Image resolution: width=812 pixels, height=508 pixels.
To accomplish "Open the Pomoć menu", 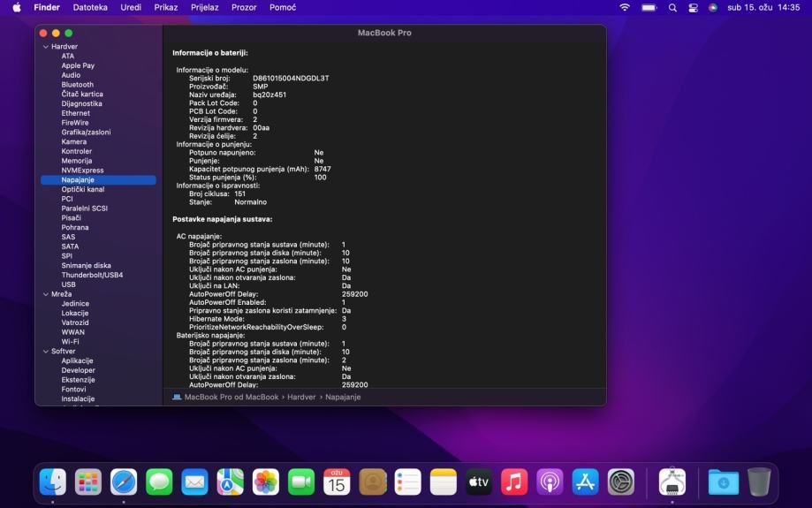I will pyautogui.click(x=283, y=7).
